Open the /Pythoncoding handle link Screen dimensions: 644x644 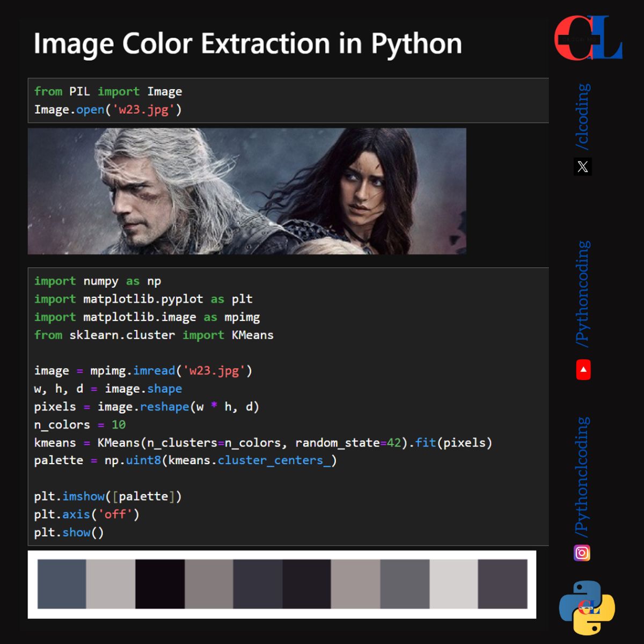[583, 292]
